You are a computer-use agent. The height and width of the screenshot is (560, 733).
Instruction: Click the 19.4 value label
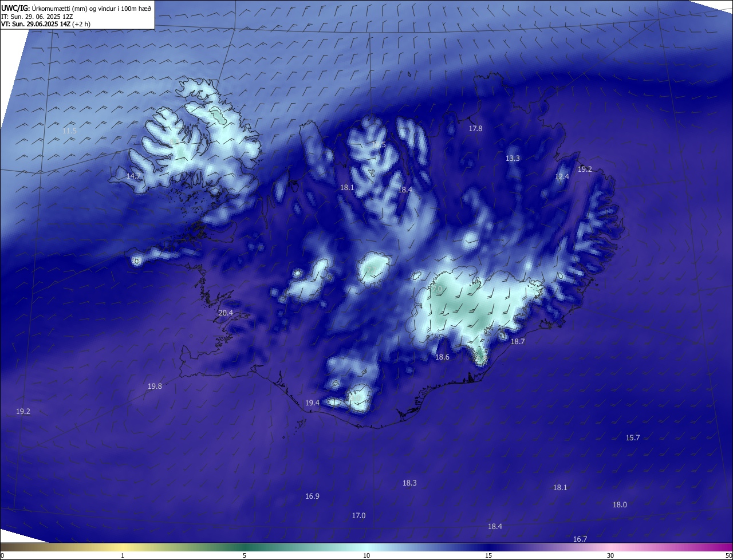(312, 403)
